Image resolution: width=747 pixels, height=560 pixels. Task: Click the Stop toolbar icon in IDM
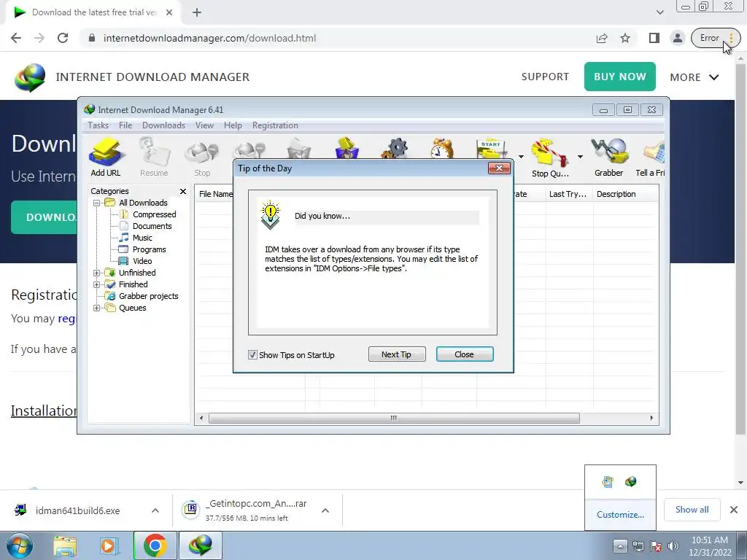(x=202, y=157)
